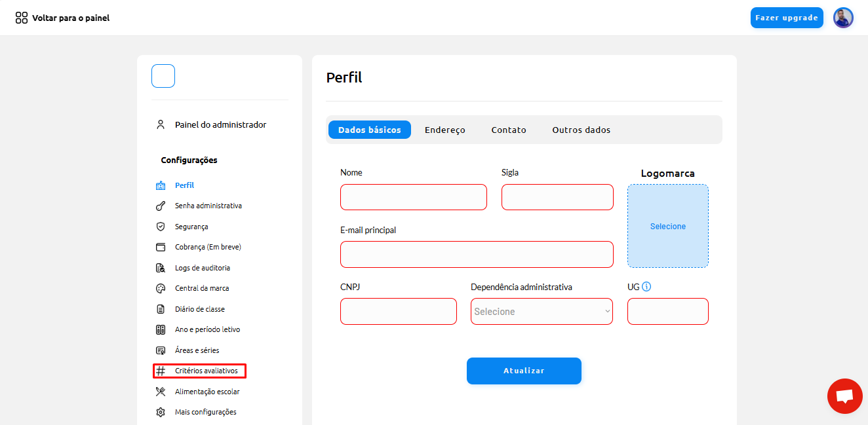Click into the CNPJ field
868x425 pixels.
click(x=399, y=312)
